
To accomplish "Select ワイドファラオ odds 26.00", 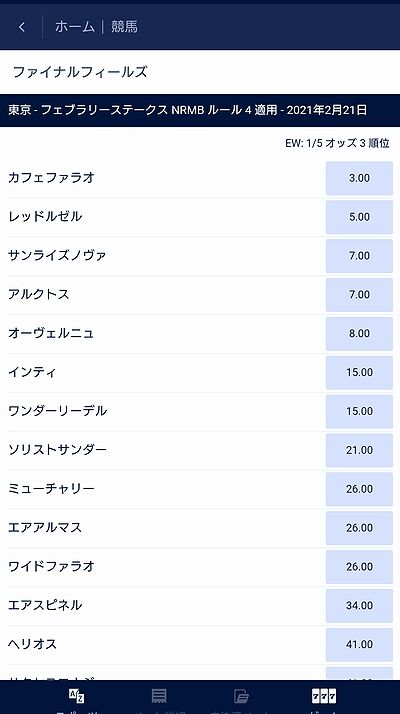I will 359,566.
